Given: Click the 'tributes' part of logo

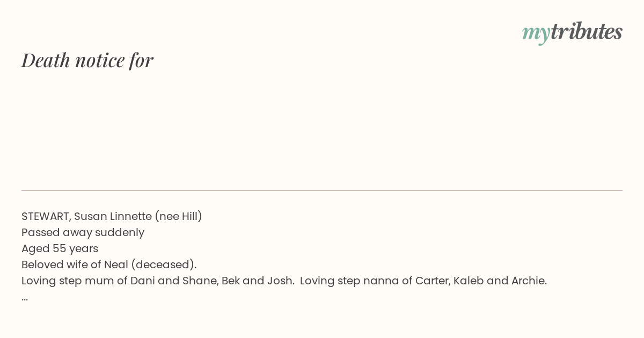Looking at the screenshot, I should coord(586,31).
